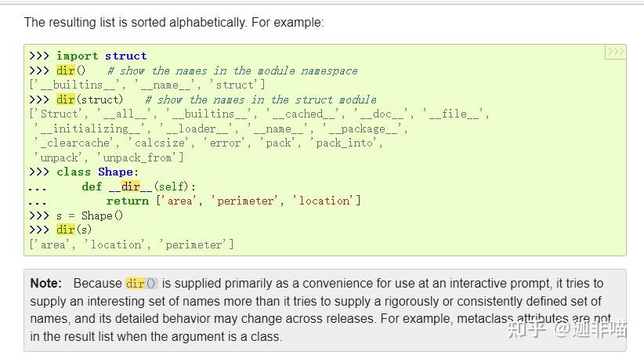
Task: Click highlighted dir in the dir(s) line
Action: pos(66,230)
